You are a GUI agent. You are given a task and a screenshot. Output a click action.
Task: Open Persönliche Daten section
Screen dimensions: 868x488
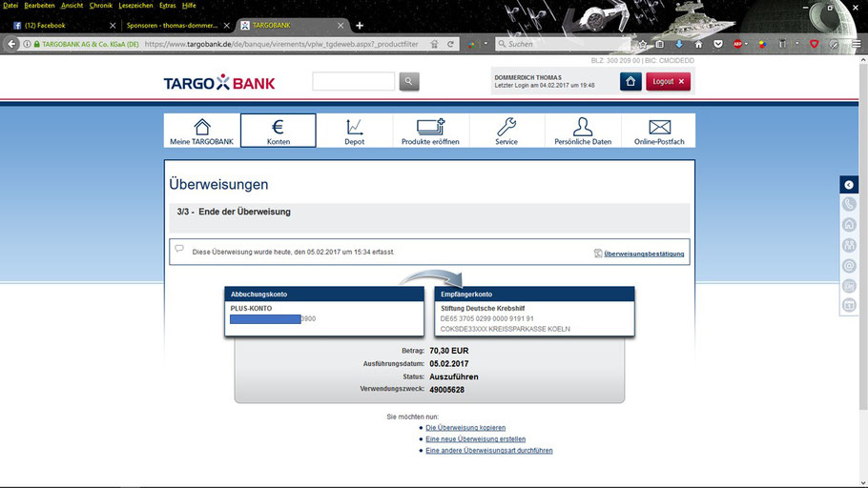pos(583,131)
